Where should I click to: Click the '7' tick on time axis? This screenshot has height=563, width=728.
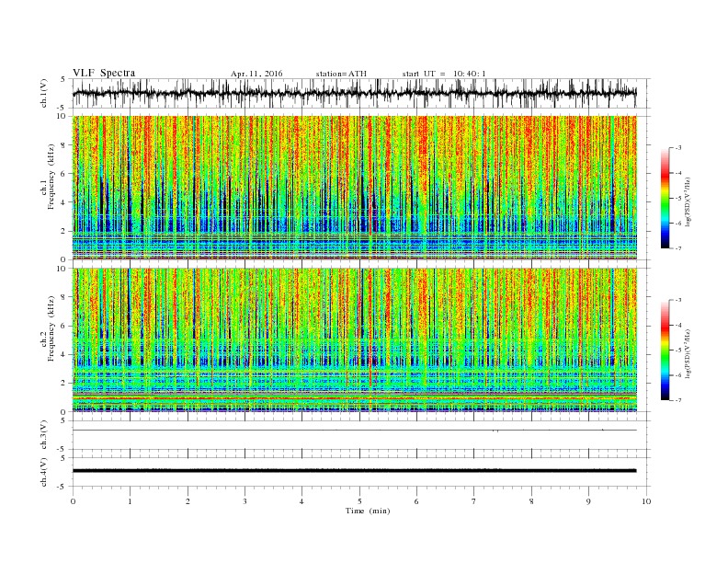click(x=474, y=501)
